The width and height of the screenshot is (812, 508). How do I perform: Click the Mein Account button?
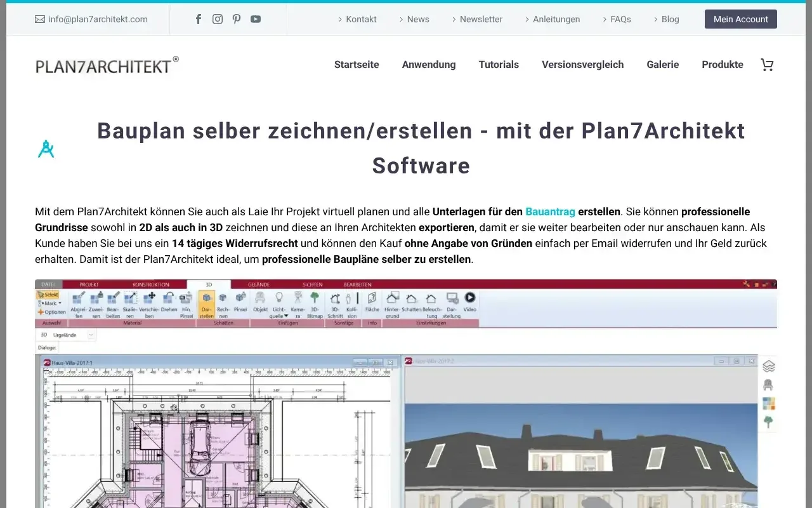740,19
